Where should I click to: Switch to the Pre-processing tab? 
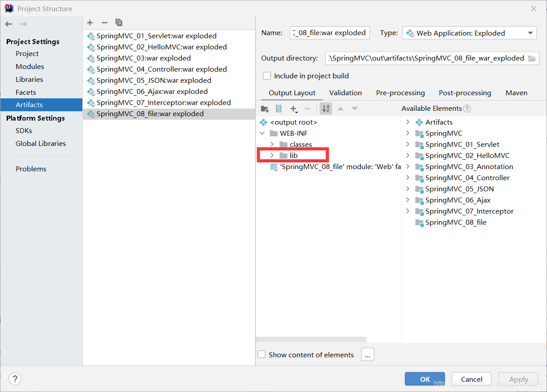[400, 93]
